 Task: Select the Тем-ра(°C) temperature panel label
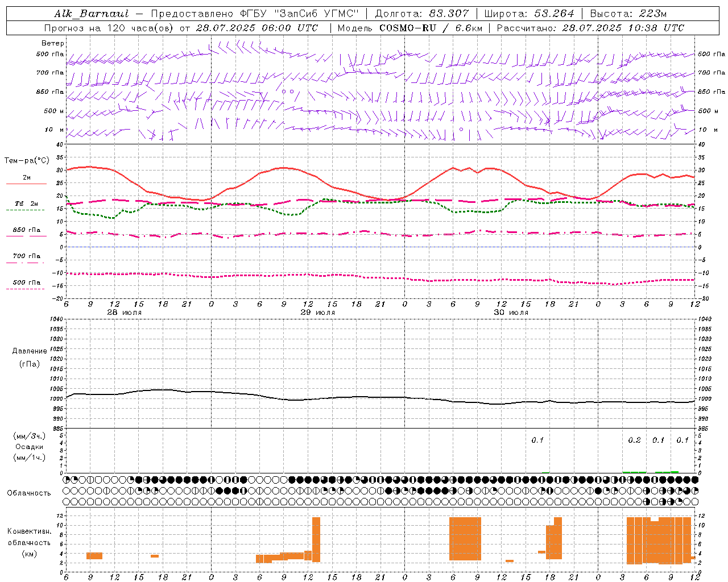pyautogui.click(x=27, y=161)
